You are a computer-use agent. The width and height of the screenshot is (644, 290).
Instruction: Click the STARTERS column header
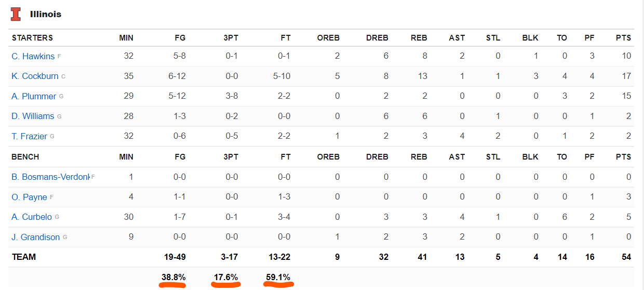click(32, 38)
